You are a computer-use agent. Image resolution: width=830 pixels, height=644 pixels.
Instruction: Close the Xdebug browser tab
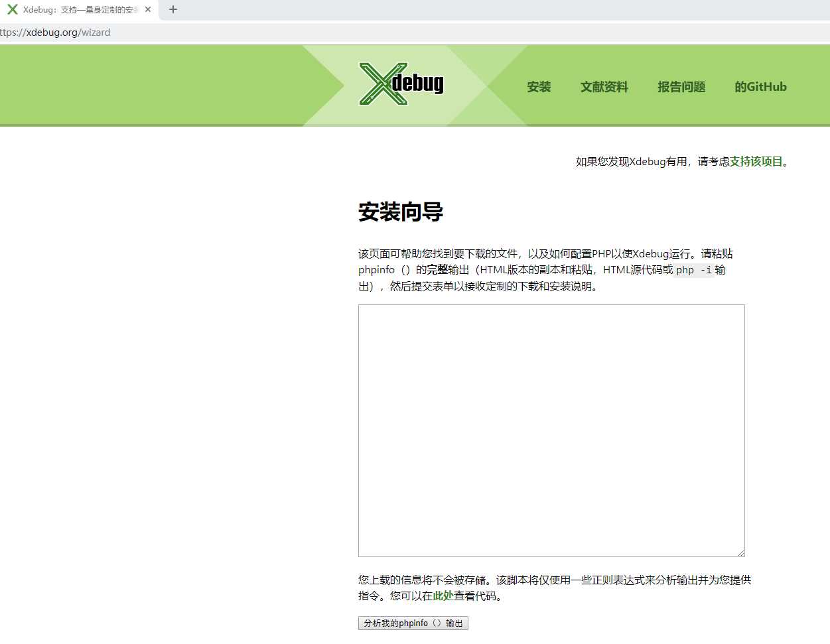[148, 9]
